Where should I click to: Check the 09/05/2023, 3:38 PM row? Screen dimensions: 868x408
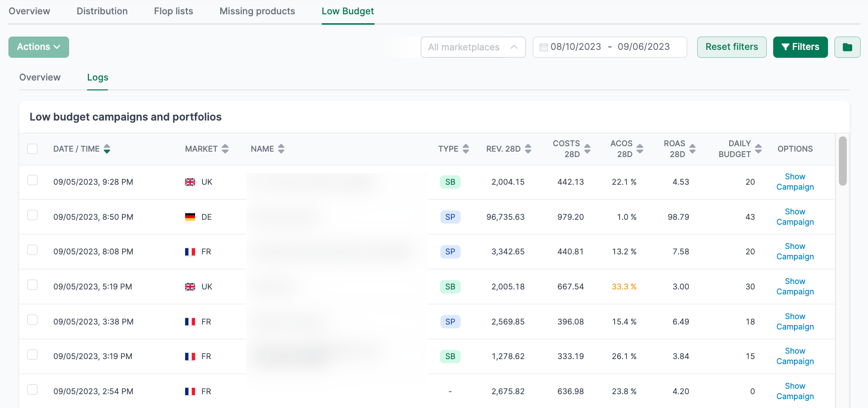pyautogui.click(x=33, y=320)
